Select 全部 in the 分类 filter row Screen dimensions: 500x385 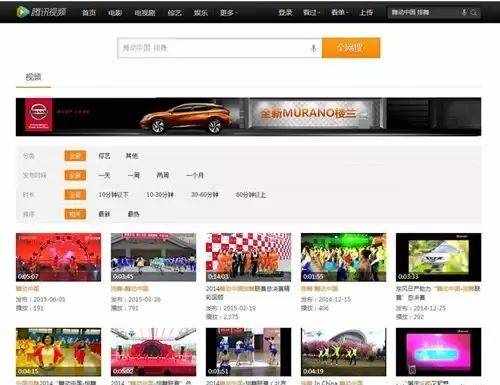click(x=75, y=156)
